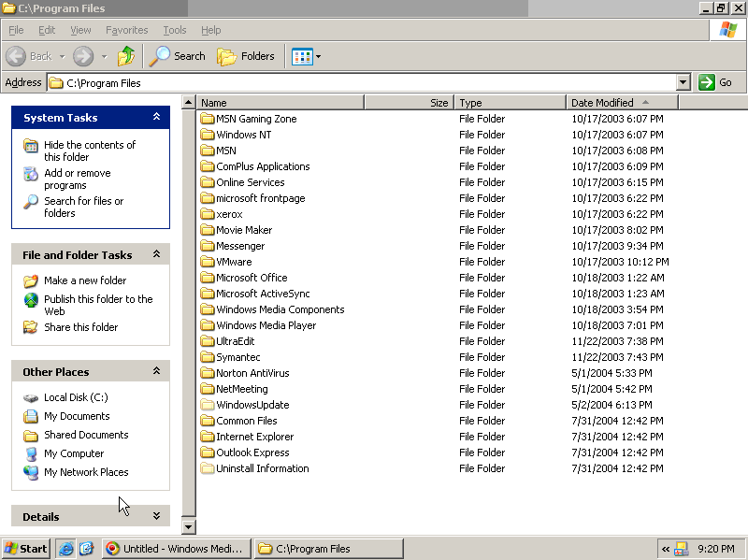Open the Help menu
The image size is (748, 560).
coord(211,30)
